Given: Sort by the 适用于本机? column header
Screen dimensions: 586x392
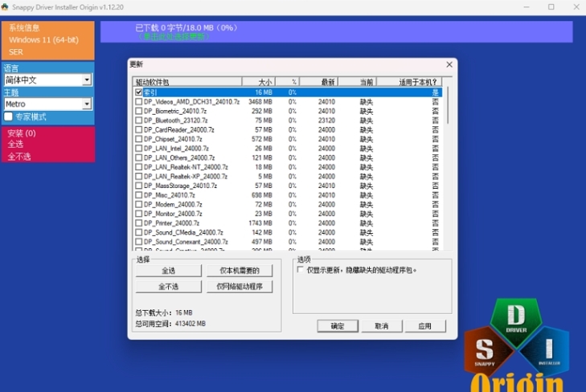Looking at the screenshot, I should 409,82.
